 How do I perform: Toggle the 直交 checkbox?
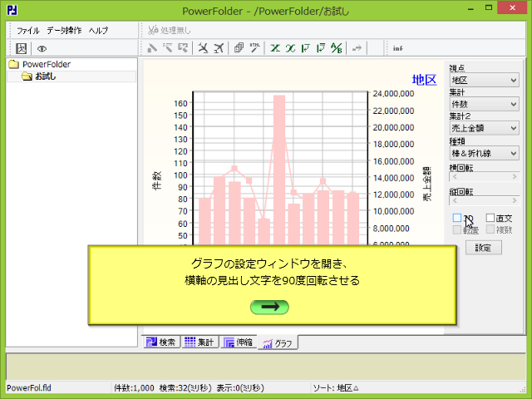(490, 218)
